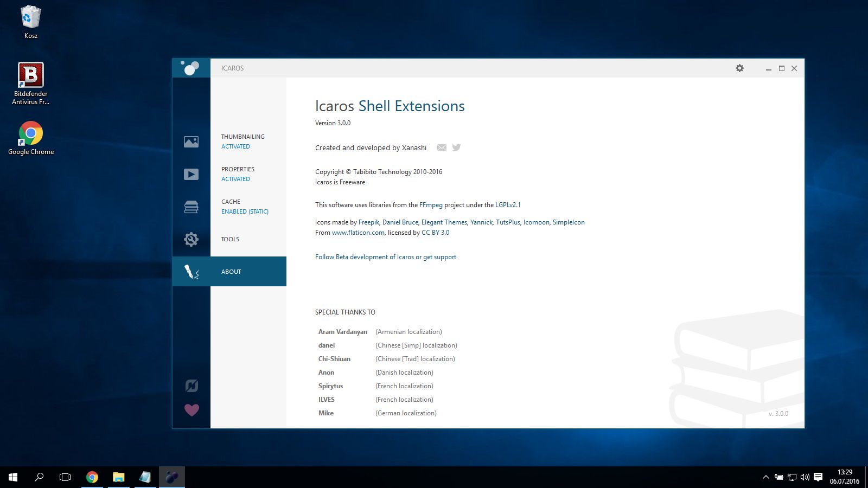Select the ABOUT tab

tap(231, 272)
